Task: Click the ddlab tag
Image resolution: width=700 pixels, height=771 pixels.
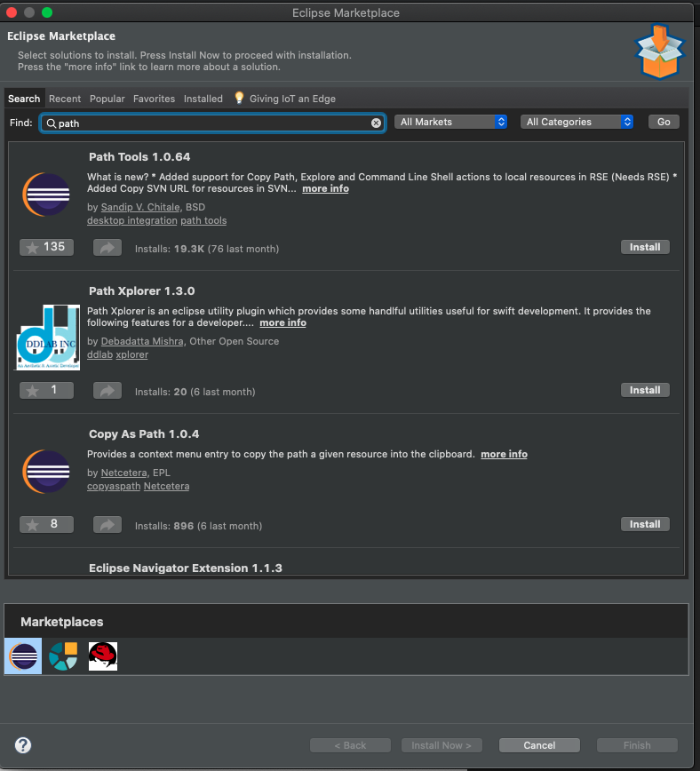Action: click(x=99, y=354)
